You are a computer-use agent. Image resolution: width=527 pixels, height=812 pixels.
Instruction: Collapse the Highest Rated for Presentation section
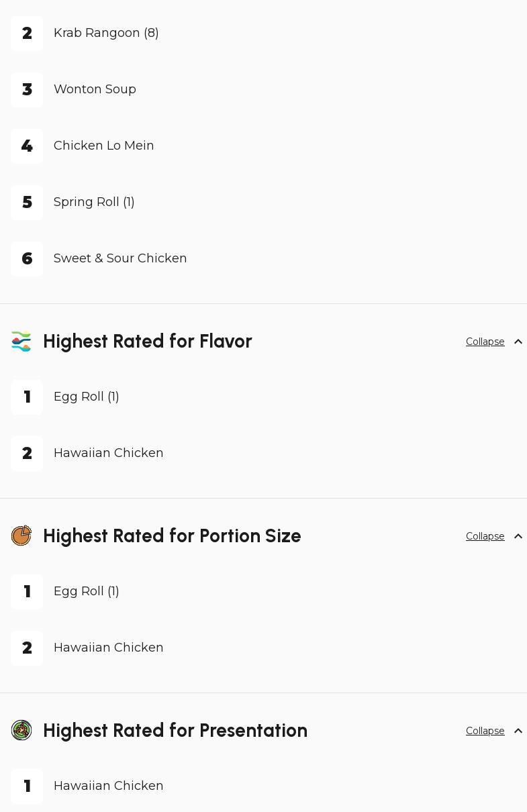click(493, 731)
